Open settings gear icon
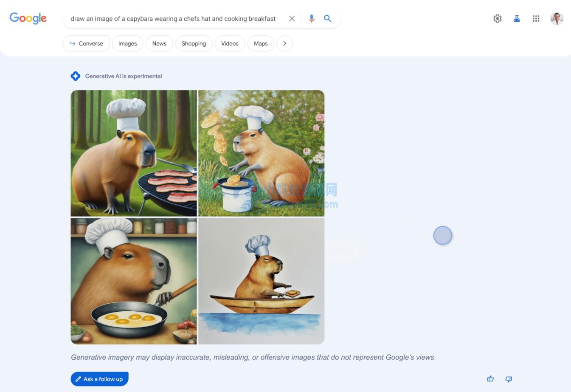This screenshot has width=571, height=392. coord(498,19)
